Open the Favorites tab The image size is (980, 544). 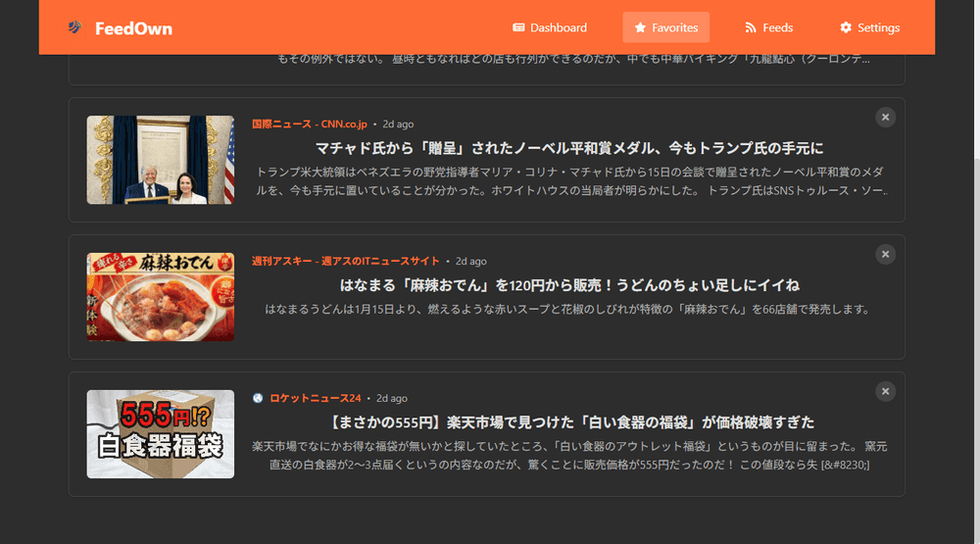pos(665,27)
